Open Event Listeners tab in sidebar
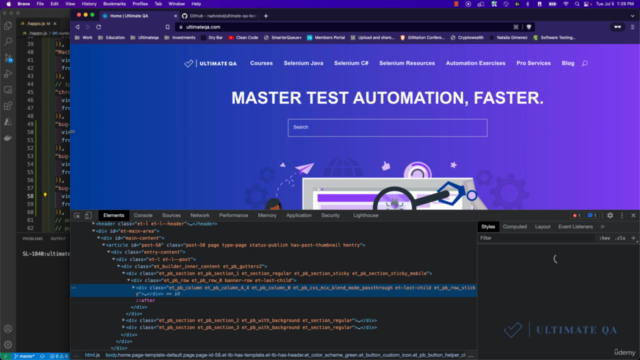 (576, 227)
